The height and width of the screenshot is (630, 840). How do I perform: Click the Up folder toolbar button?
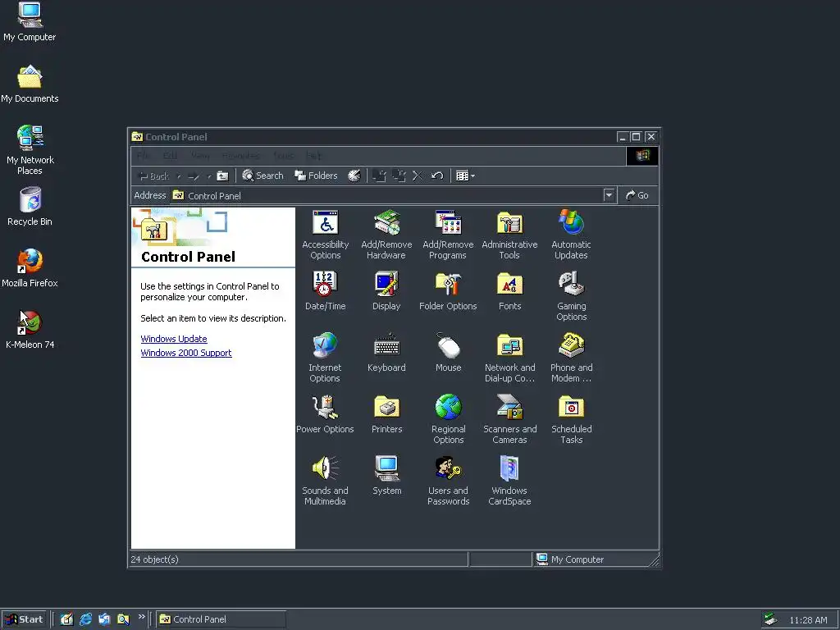222,176
